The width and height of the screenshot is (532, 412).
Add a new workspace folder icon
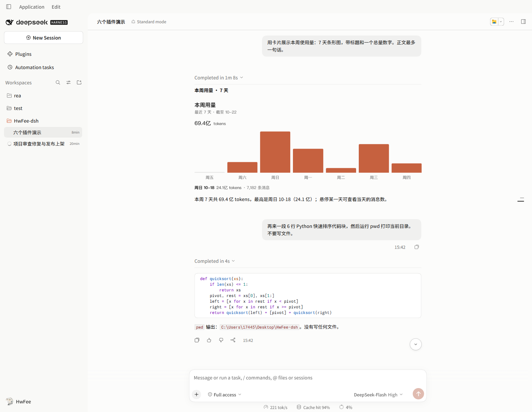click(79, 82)
